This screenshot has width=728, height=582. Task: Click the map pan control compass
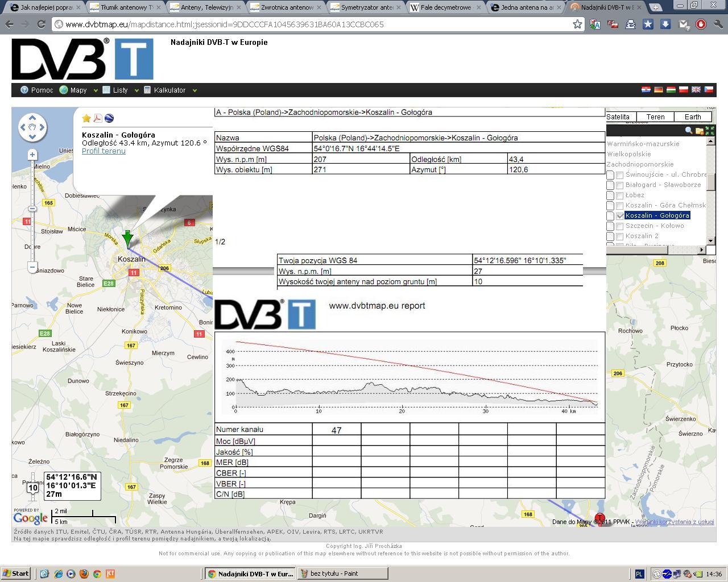click(x=32, y=127)
